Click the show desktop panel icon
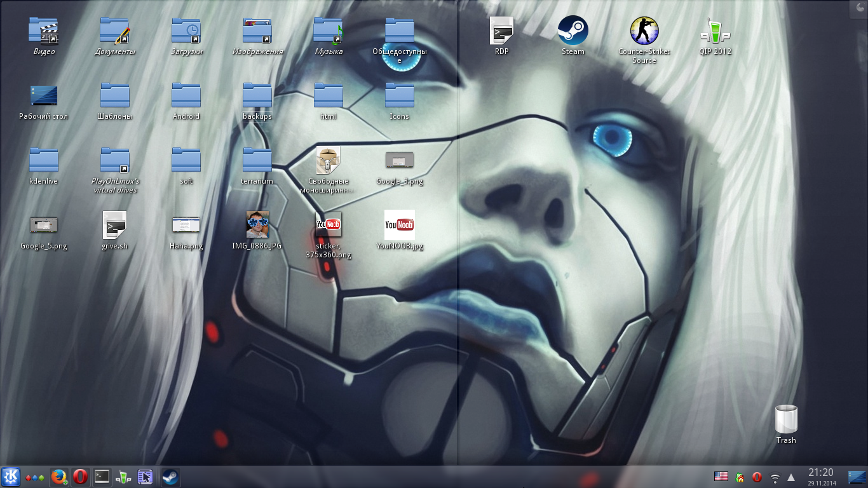Viewport: 868px width, 488px height. (x=857, y=477)
